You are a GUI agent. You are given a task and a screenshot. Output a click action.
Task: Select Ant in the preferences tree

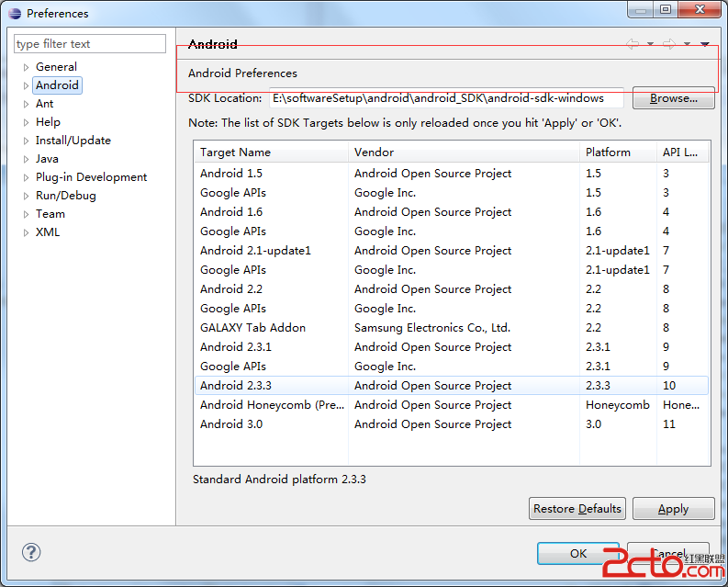pos(45,104)
